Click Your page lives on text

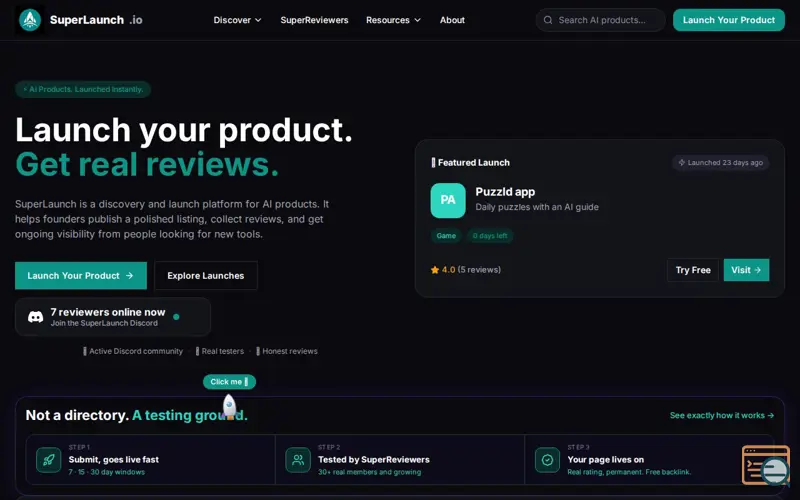(606, 460)
